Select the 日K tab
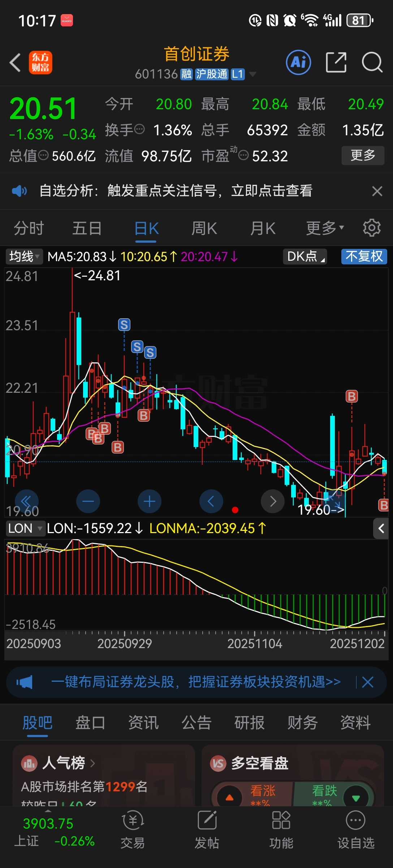 coord(147,228)
